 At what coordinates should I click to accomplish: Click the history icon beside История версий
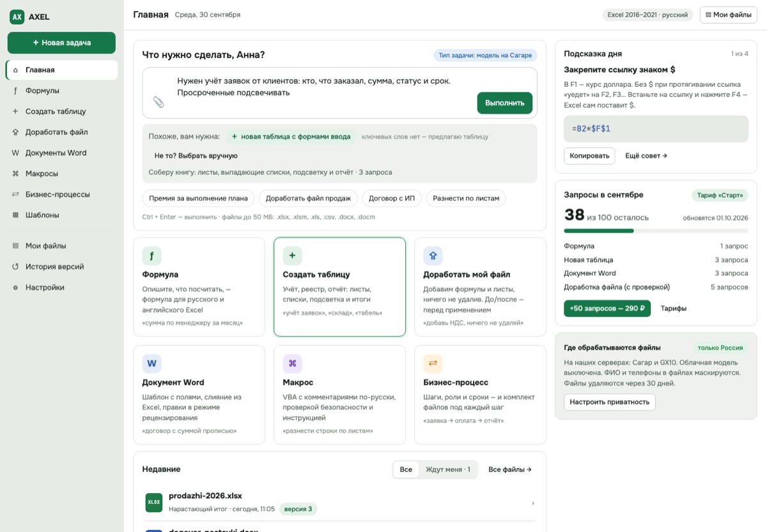click(15, 267)
